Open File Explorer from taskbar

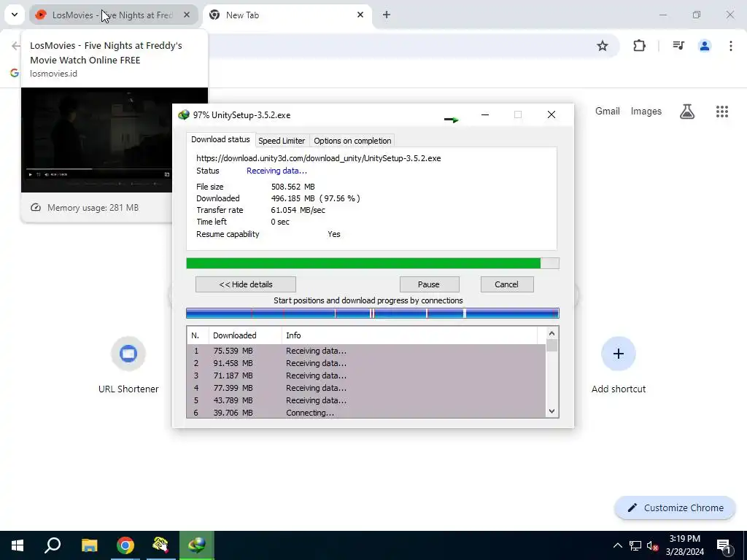(x=89, y=545)
